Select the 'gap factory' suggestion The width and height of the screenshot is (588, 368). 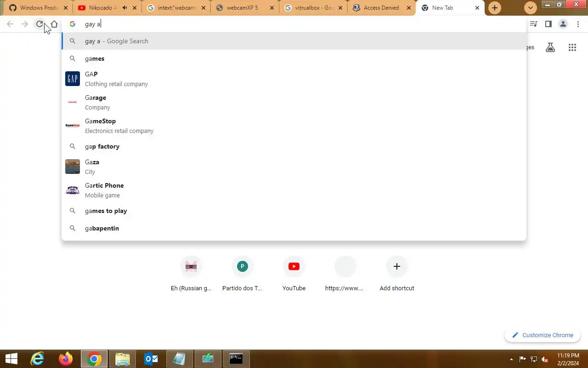click(x=294, y=146)
